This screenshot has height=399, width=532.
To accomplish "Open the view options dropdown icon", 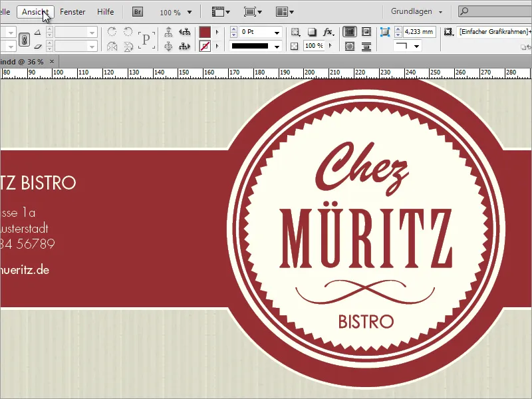I will [221, 12].
